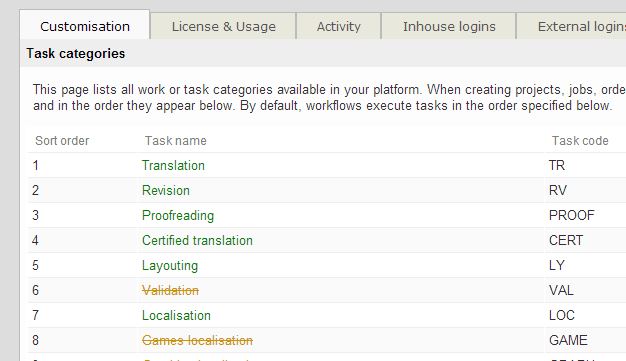The width and height of the screenshot is (626, 361).
Task: Select the VAL task code cell
Action: (561, 290)
